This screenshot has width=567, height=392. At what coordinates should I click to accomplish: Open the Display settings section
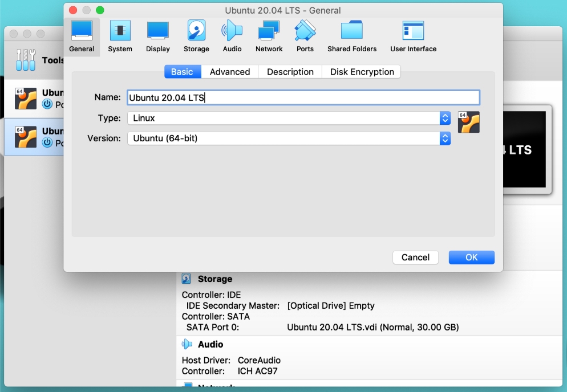[x=157, y=36]
